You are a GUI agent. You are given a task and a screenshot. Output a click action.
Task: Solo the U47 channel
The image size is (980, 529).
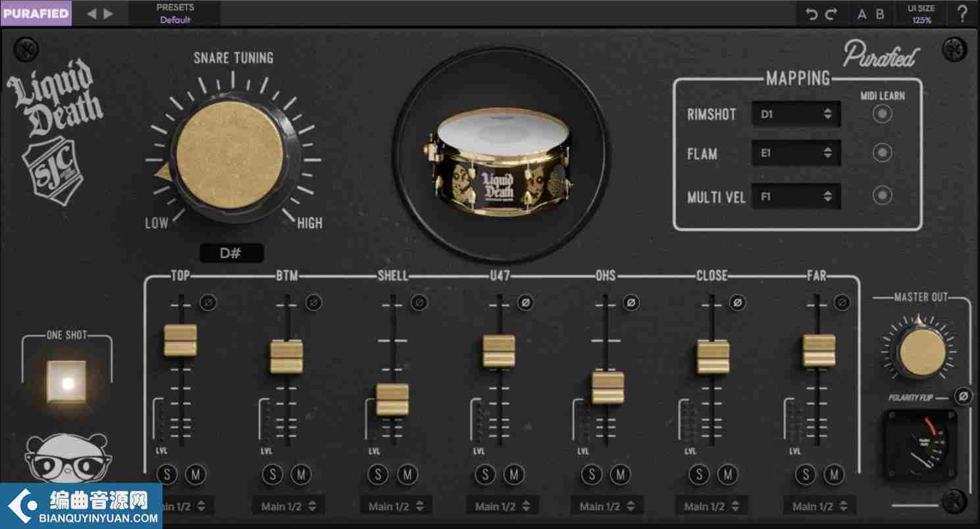click(x=485, y=474)
